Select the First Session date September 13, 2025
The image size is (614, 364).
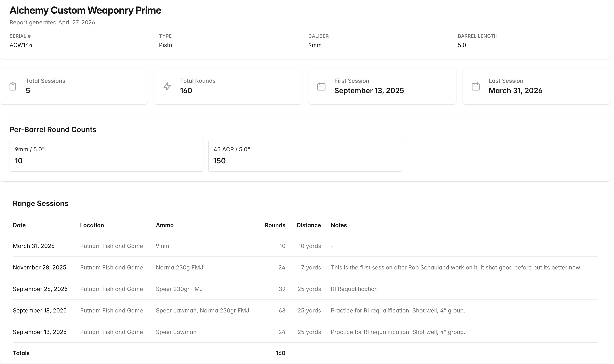click(369, 91)
